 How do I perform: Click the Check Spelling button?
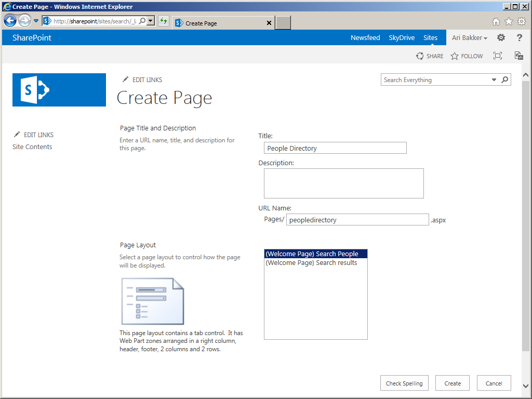(x=404, y=383)
